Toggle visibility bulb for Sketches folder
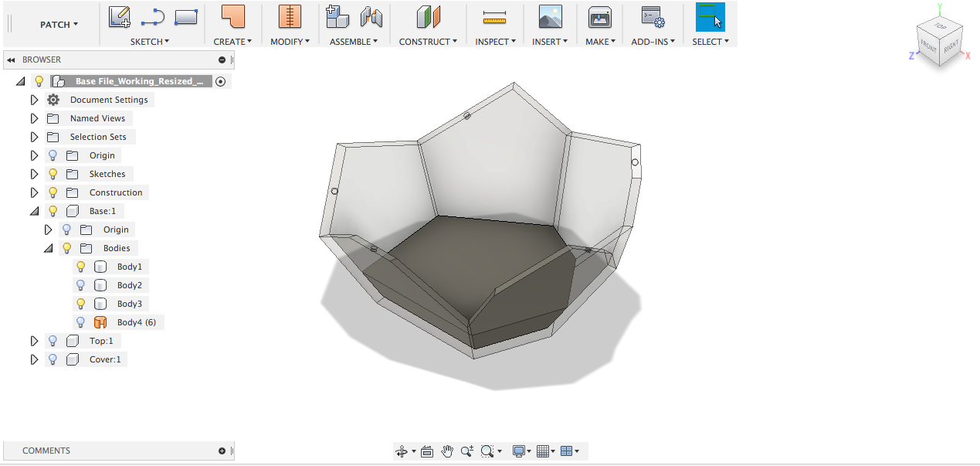Image resolution: width=980 pixels, height=466 pixels. [x=53, y=174]
